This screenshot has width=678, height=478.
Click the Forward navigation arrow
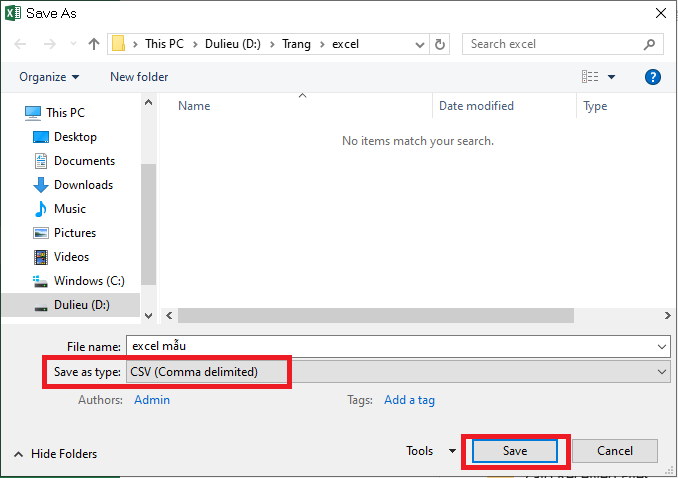coord(50,44)
